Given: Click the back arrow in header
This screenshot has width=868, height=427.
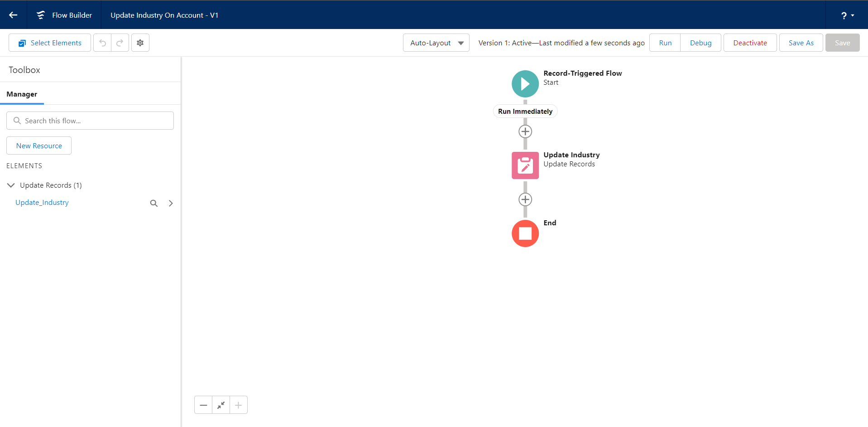Looking at the screenshot, I should [x=13, y=15].
